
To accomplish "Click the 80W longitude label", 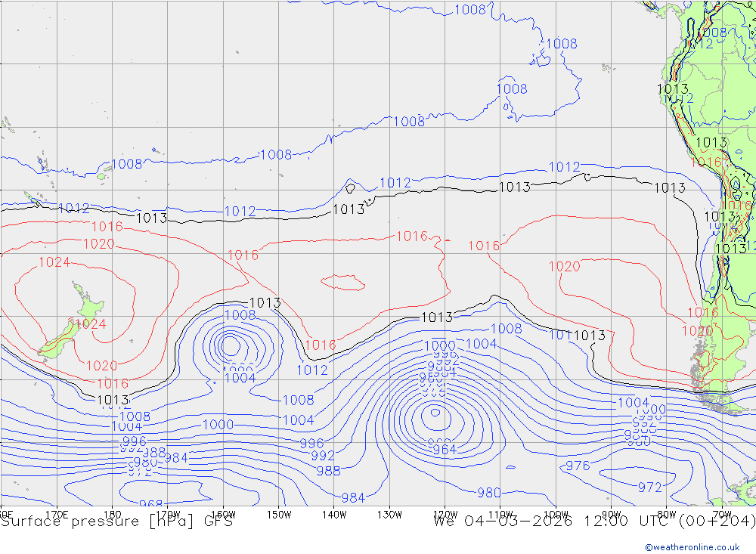I will coord(667,515).
